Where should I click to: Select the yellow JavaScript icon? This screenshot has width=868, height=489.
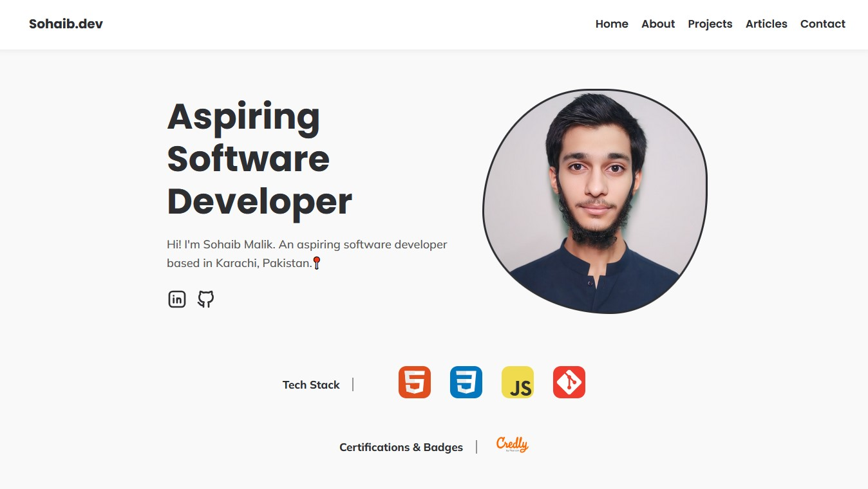517,382
